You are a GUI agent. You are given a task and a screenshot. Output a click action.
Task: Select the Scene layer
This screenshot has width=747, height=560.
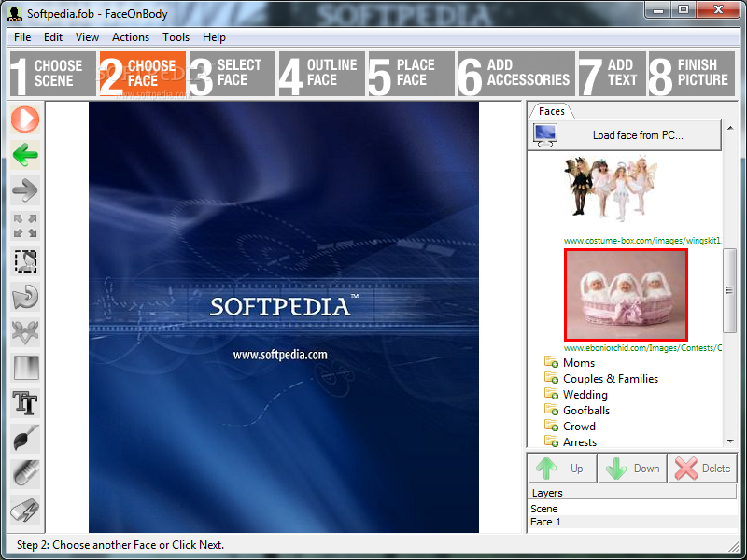click(633, 509)
